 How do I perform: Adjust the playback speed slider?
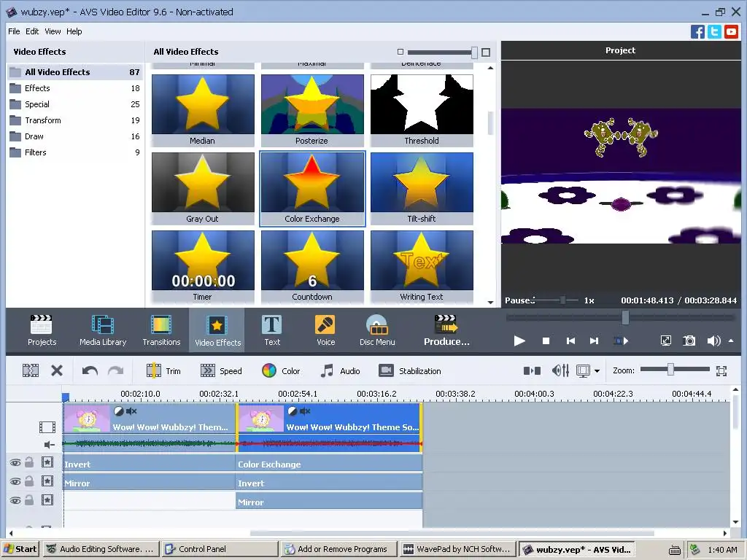pos(563,300)
